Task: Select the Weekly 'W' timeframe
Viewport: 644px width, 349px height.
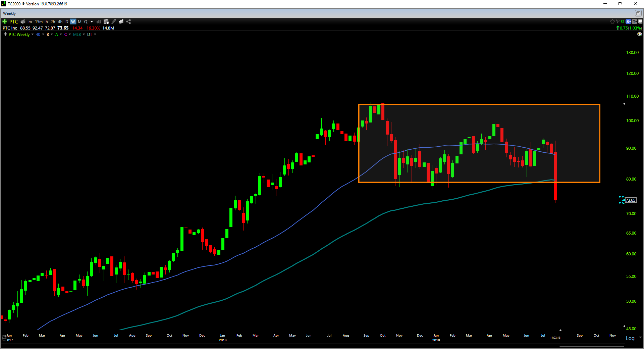Action: pos(73,22)
